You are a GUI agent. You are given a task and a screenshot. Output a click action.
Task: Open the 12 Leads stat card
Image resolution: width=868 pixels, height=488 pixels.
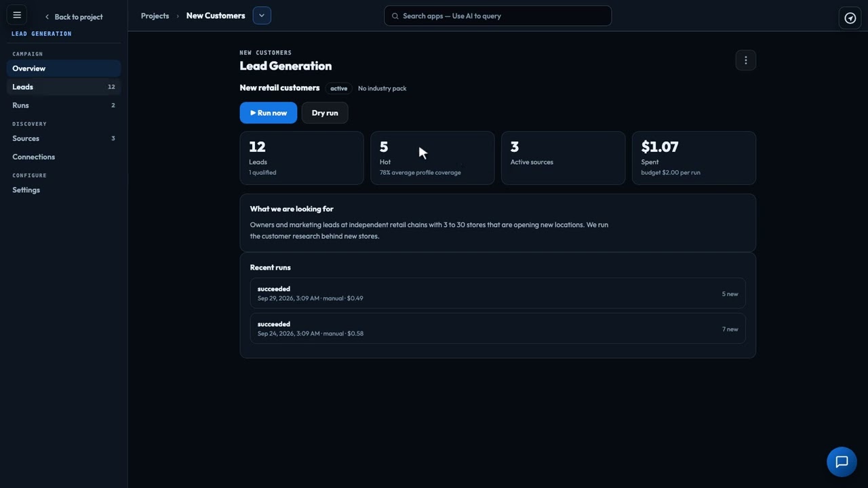(302, 158)
